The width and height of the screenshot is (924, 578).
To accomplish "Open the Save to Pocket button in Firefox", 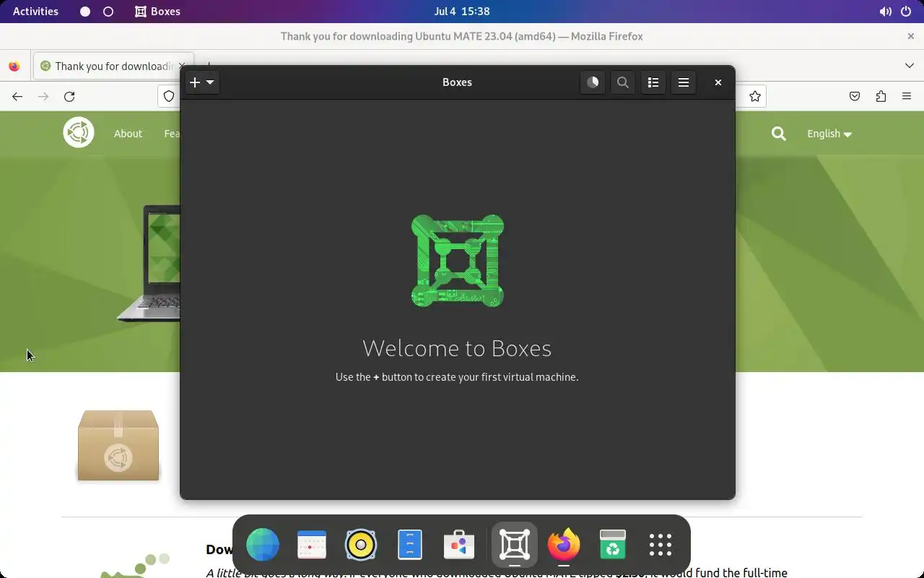I will point(855,97).
